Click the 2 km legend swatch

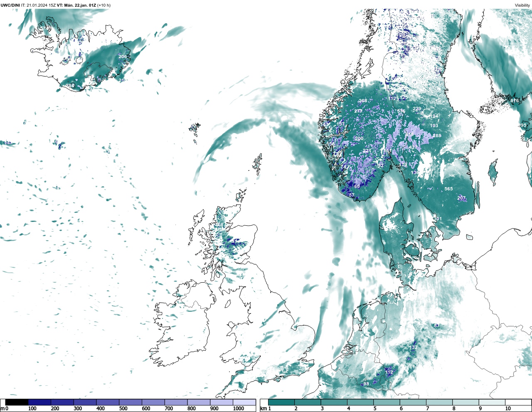[x=308, y=402]
